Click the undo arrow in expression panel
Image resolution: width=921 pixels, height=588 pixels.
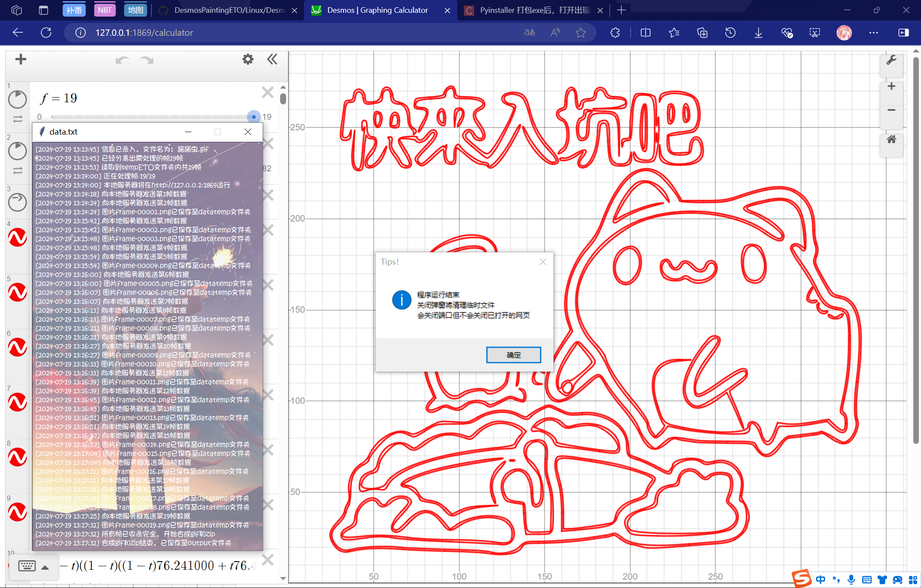pos(122,60)
